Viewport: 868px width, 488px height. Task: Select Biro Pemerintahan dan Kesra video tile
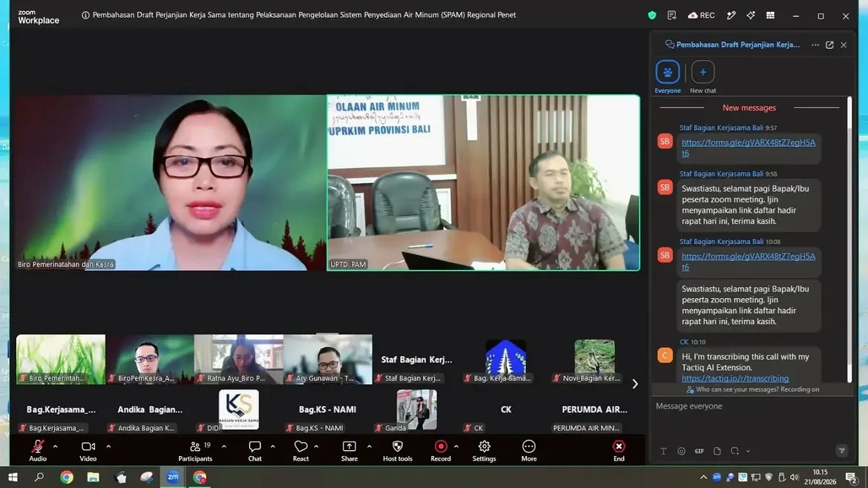pos(171,182)
